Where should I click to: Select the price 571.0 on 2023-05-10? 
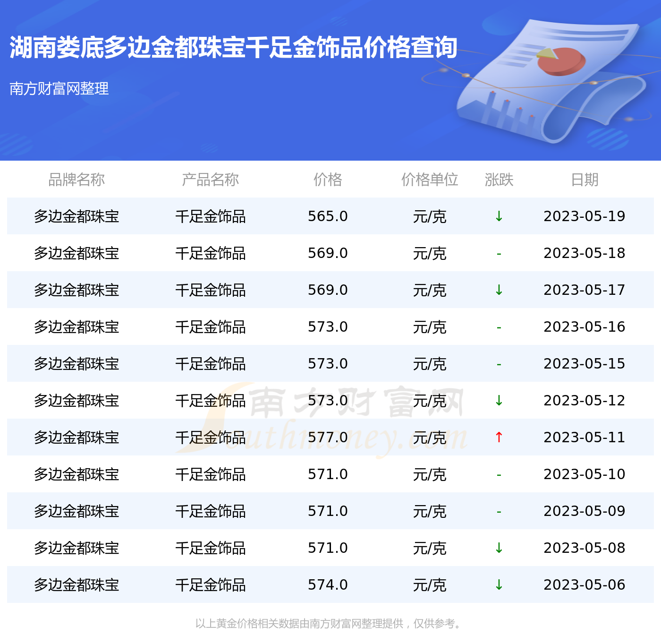point(328,474)
